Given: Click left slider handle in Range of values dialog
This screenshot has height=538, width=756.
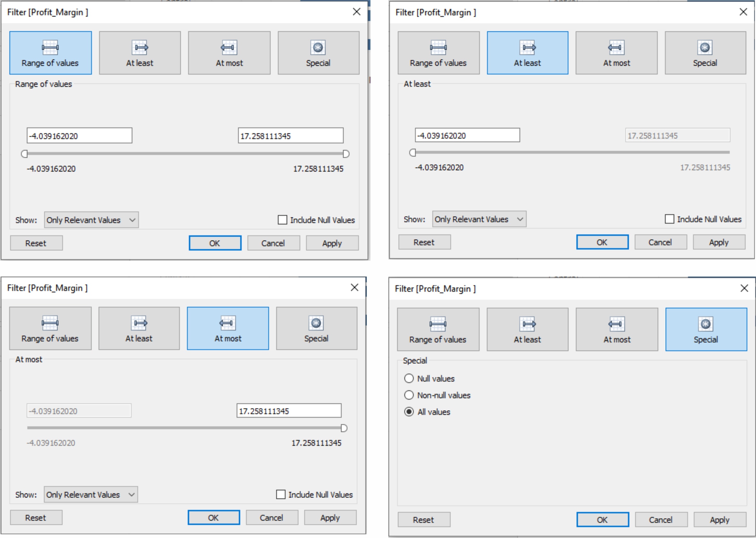Looking at the screenshot, I should (24, 154).
